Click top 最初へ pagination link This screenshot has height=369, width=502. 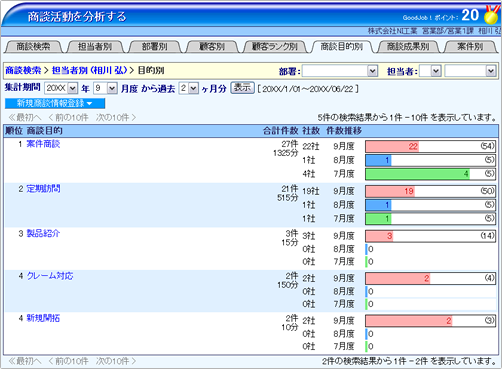25,117
